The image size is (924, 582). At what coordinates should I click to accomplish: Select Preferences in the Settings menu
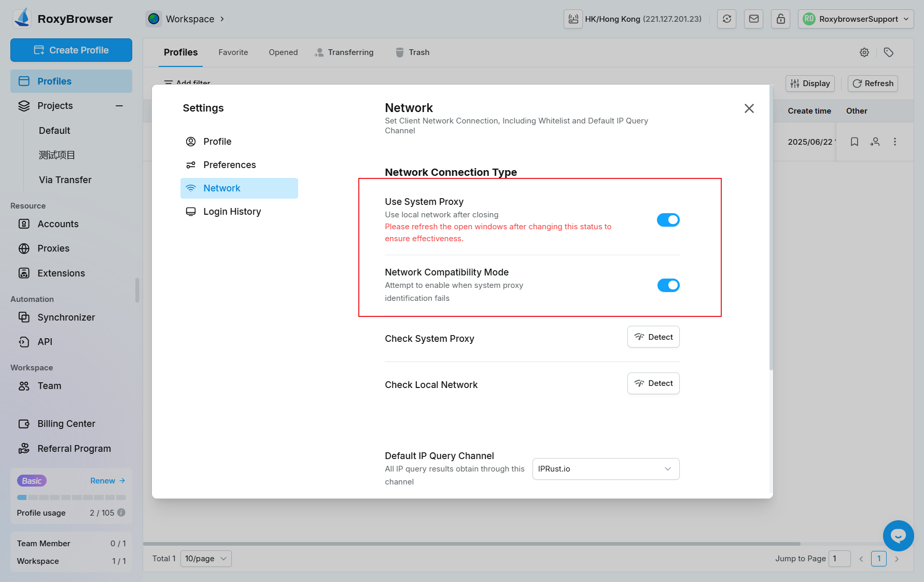coord(229,165)
